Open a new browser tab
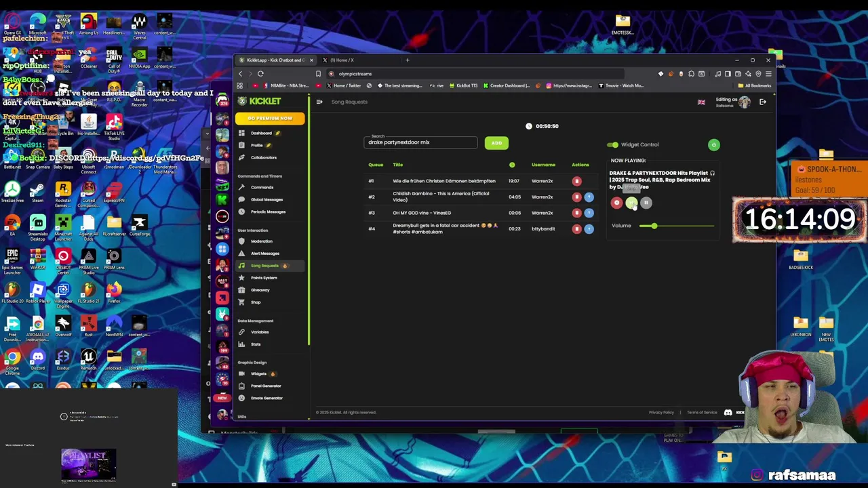868x488 pixels. click(x=408, y=60)
